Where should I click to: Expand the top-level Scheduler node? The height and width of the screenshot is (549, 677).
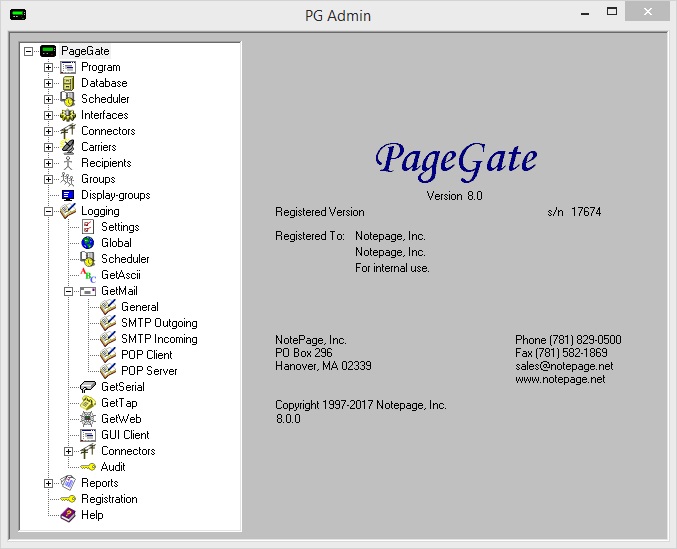(48, 99)
